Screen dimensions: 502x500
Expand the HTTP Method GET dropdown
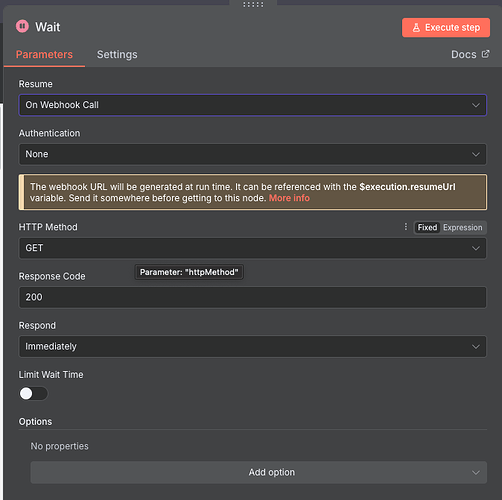pyautogui.click(x=252, y=248)
